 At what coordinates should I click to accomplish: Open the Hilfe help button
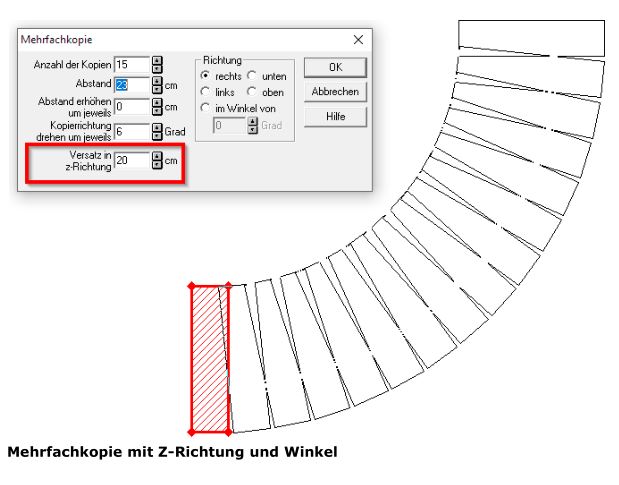pyautogui.click(x=335, y=116)
